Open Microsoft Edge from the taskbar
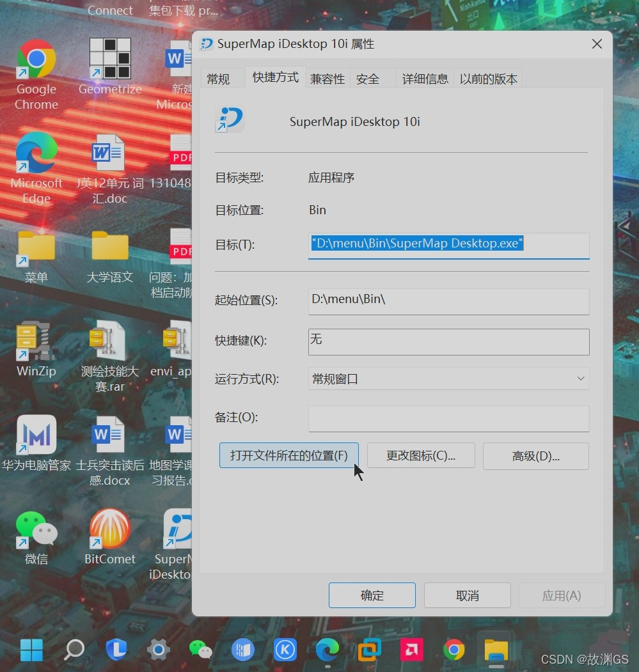The width and height of the screenshot is (639, 672). 327,650
